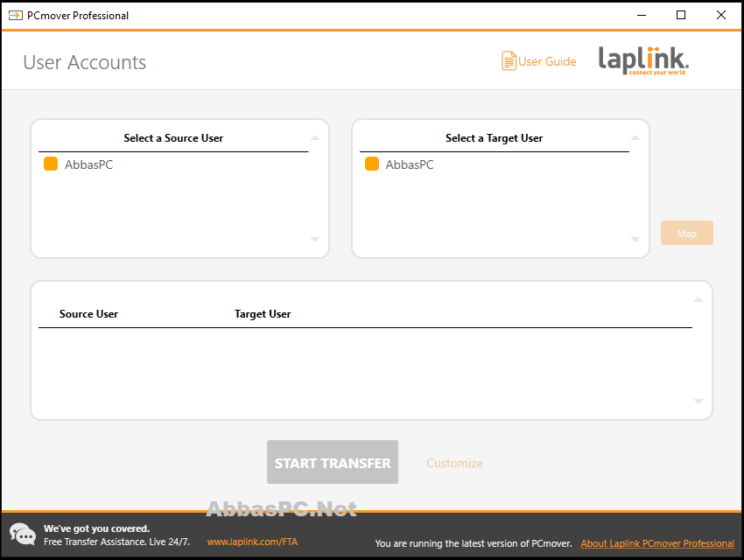
Task: Click the chat bubbles assistance icon
Action: click(23, 535)
